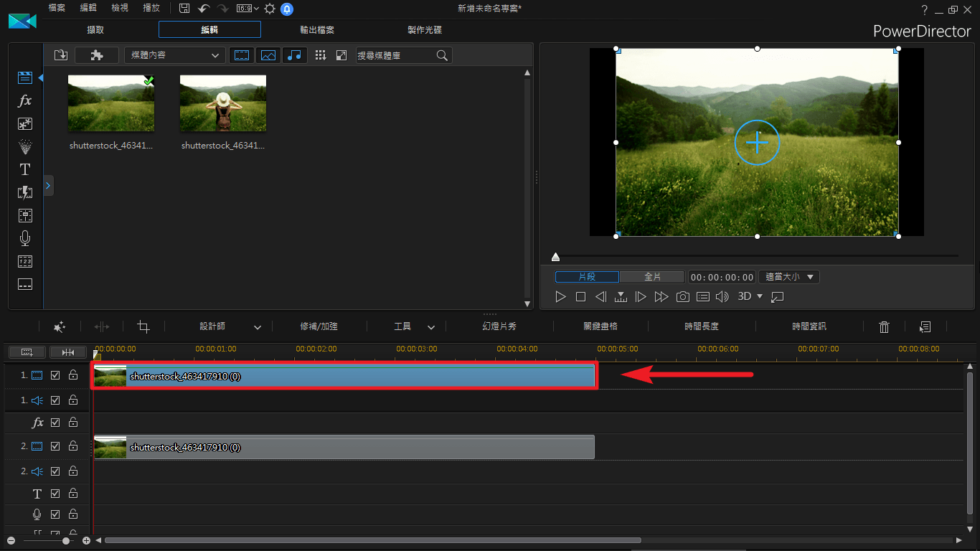980x551 pixels.
Task: Open the Media Room in the sidebar
Action: click(x=25, y=77)
